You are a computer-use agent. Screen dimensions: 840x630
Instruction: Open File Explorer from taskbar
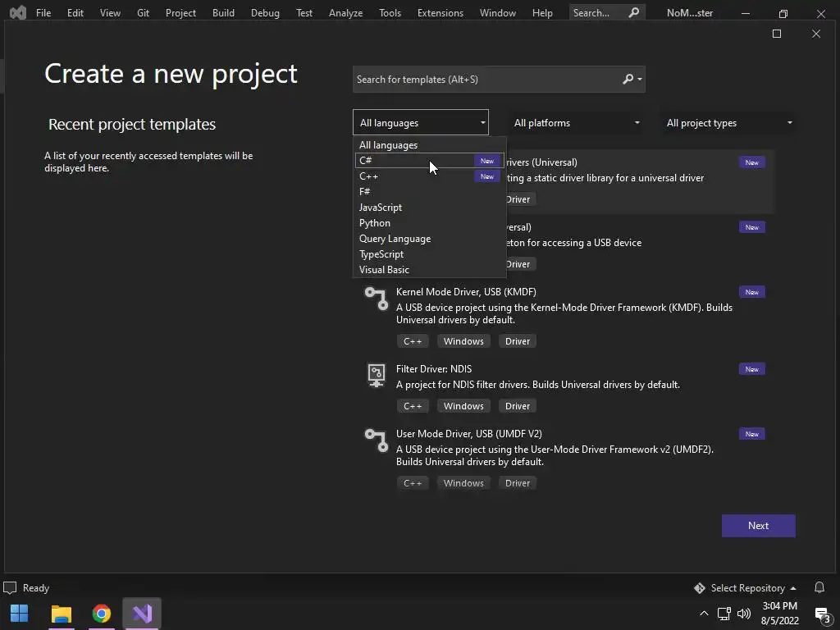[61, 614]
